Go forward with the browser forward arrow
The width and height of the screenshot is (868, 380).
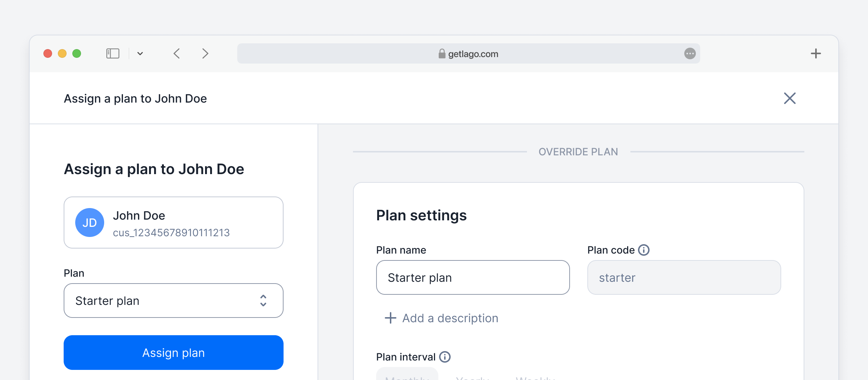pyautogui.click(x=205, y=53)
